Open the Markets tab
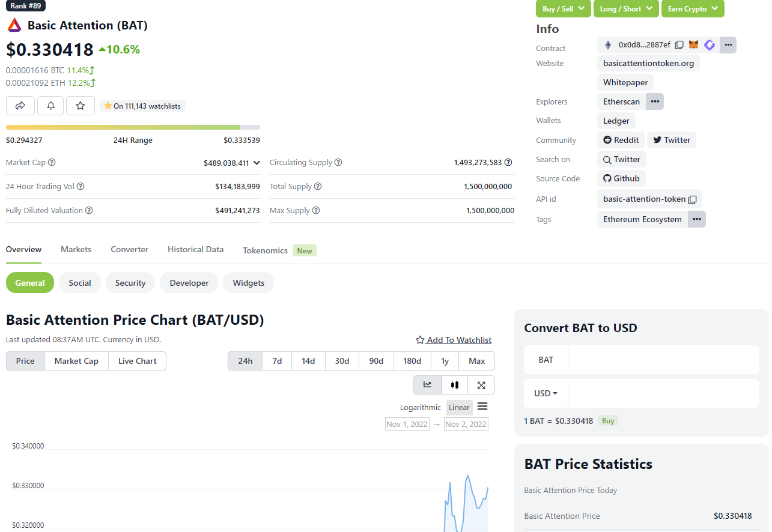 coord(76,249)
